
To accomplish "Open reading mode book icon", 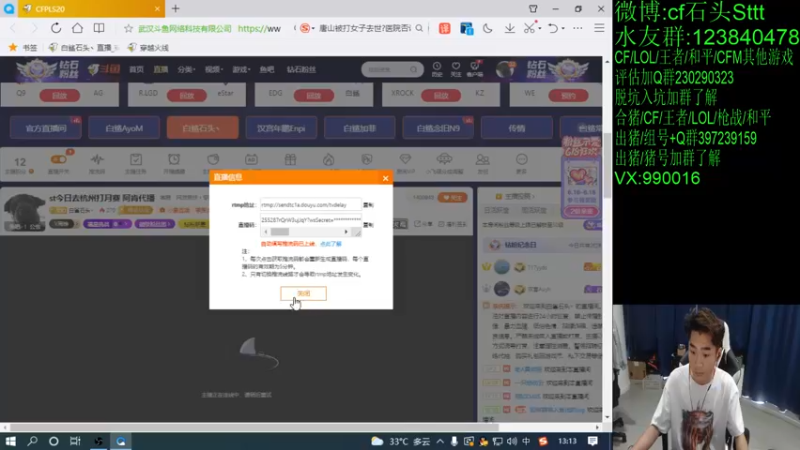I will (99, 28).
